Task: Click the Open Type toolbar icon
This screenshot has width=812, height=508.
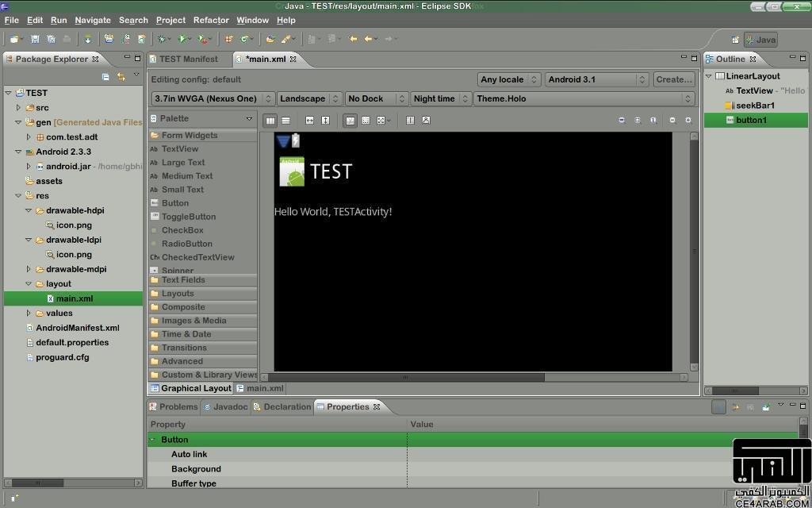Action: pyautogui.click(x=270, y=39)
